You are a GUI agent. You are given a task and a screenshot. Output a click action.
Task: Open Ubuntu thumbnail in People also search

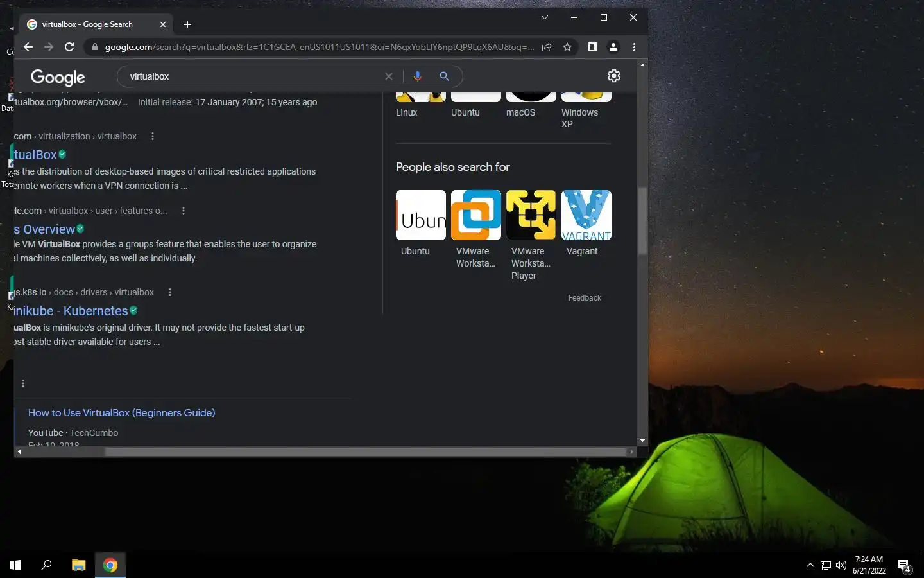click(x=421, y=215)
